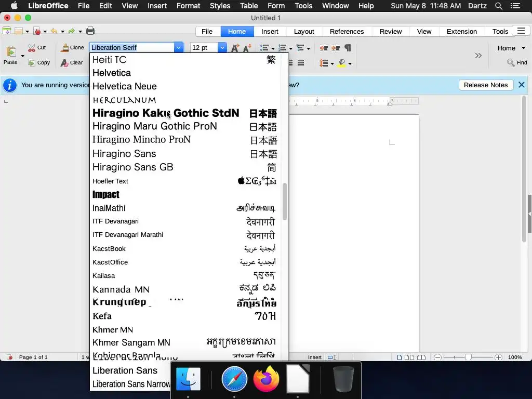
Task: Toggle Insert mode in status bar
Action: 314,357
